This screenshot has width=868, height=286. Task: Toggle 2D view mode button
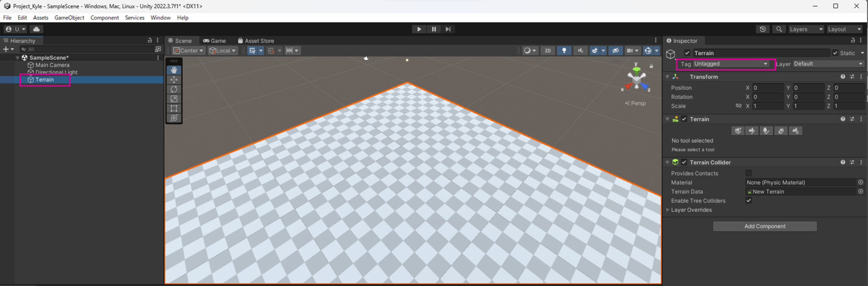(x=548, y=50)
